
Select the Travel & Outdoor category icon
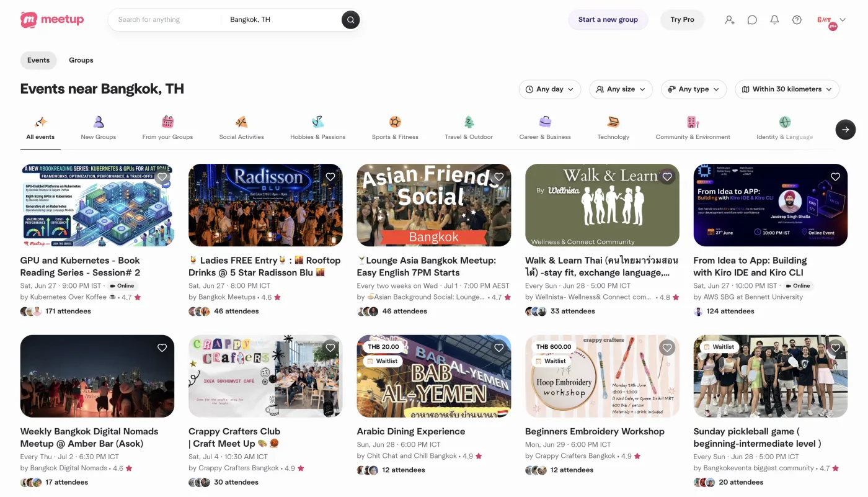click(469, 122)
